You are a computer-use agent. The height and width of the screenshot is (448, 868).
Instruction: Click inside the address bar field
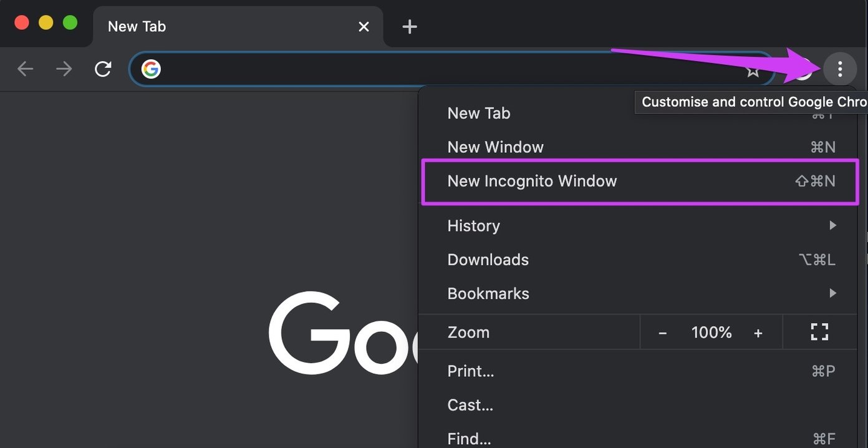[x=452, y=69]
